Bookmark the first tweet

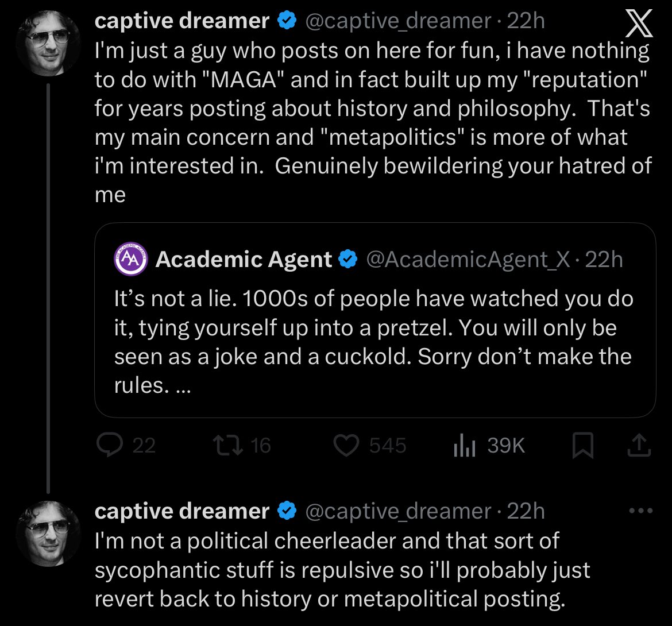582,446
